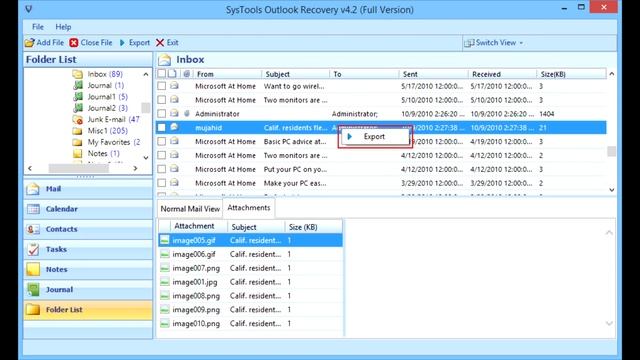Click the folder tree scroll-up arrow
The image size is (640, 360).
[146, 74]
